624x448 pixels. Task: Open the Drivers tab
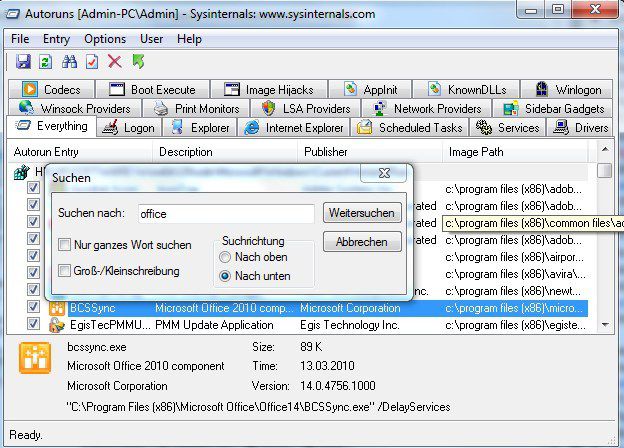coord(580,128)
